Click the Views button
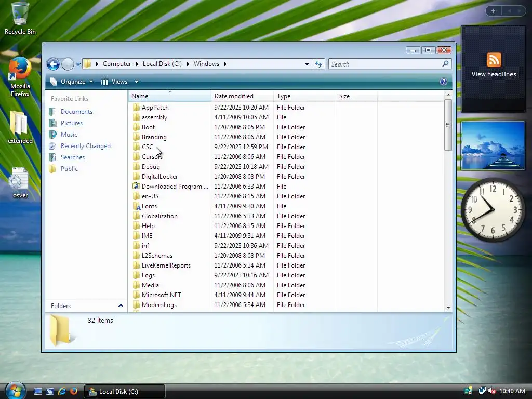532x399 pixels. [115, 82]
